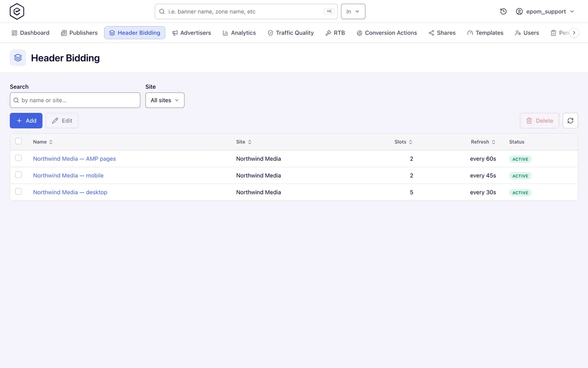Go to the Dashboard tab
The width and height of the screenshot is (588, 368).
coord(30,33)
